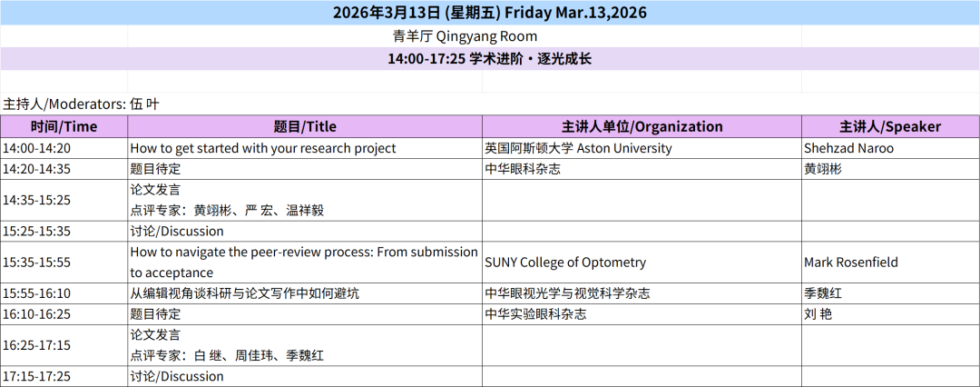980x387 pixels.
Task: Select the peer-review process talk title
Action: [304, 262]
